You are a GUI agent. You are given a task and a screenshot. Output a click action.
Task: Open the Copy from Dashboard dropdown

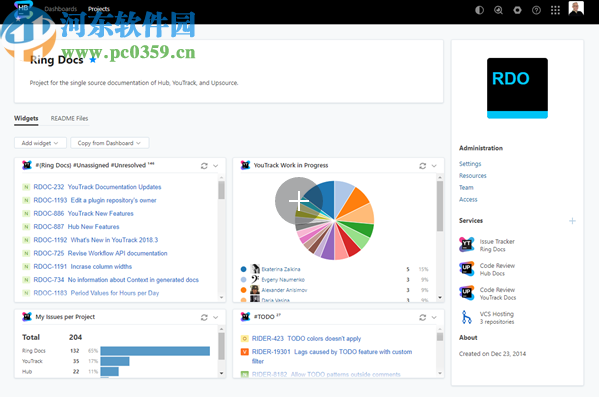109,143
